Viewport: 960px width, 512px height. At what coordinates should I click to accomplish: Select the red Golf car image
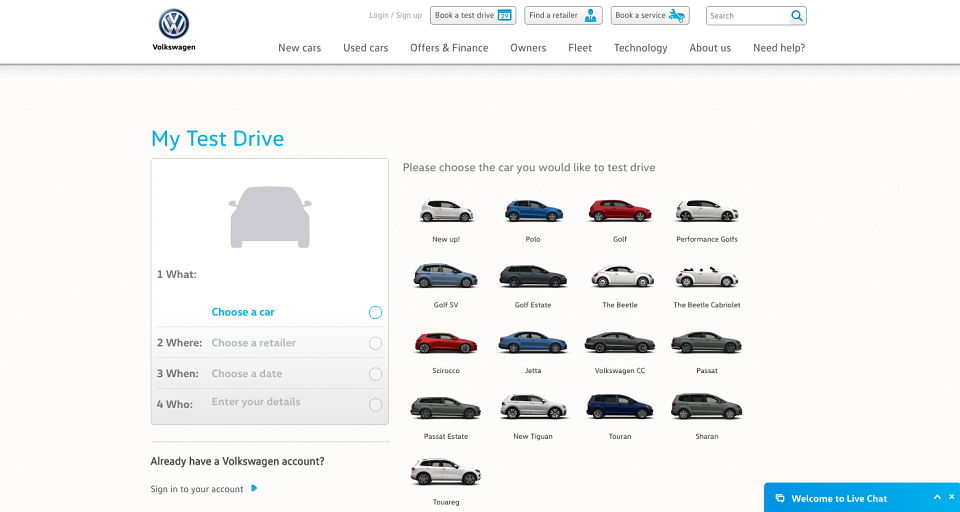(620, 211)
